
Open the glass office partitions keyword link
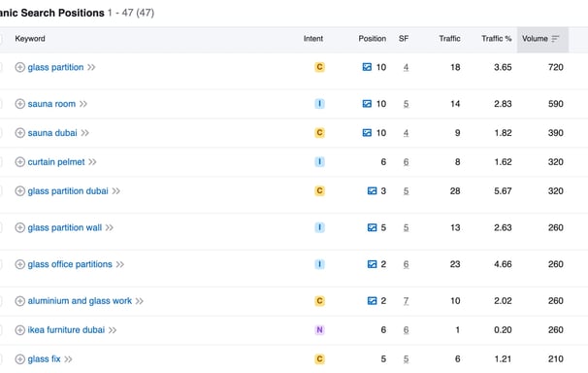(70, 264)
